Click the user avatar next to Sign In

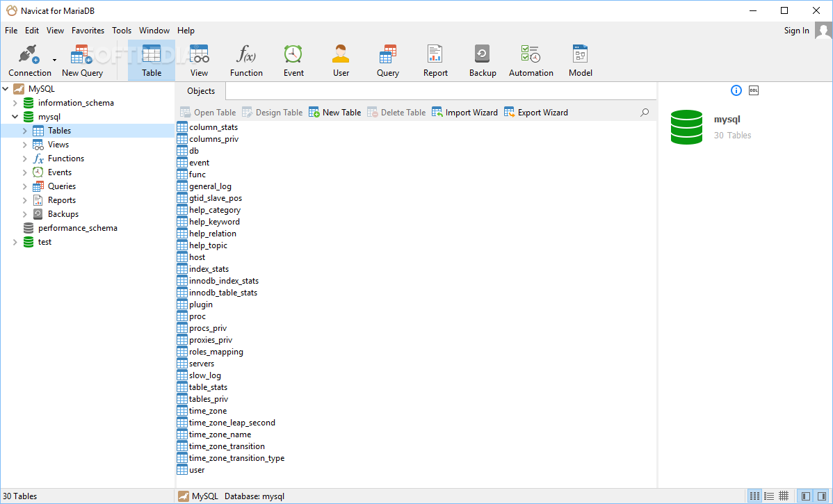point(823,31)
